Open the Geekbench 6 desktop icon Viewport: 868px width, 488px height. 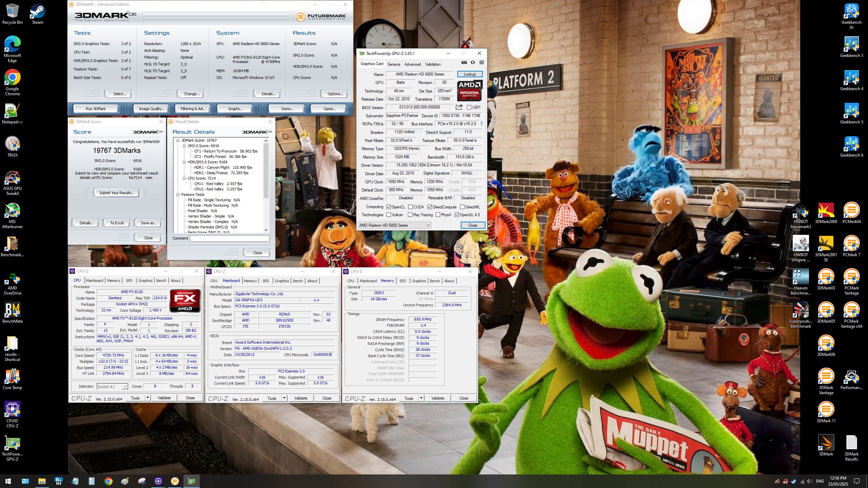point(851,147)
